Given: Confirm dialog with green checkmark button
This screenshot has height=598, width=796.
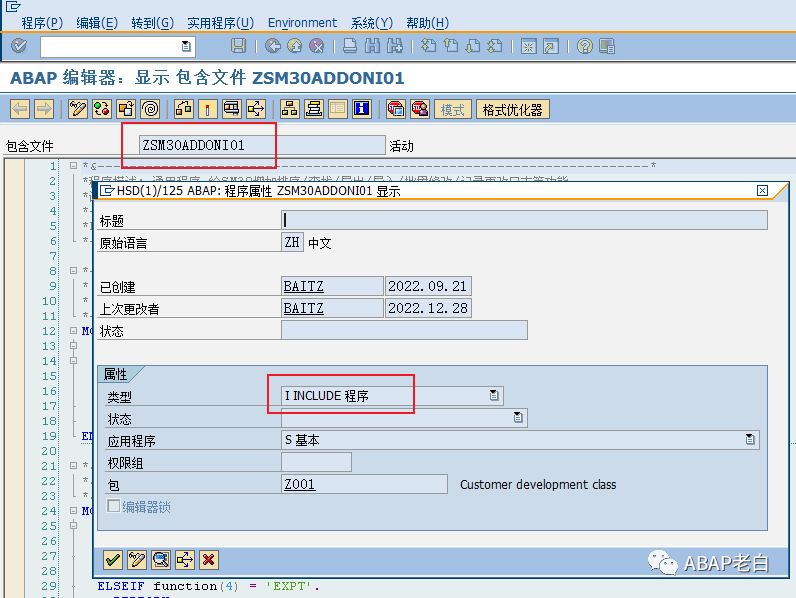Looking at the screenshot, I should tap(113, 560).
